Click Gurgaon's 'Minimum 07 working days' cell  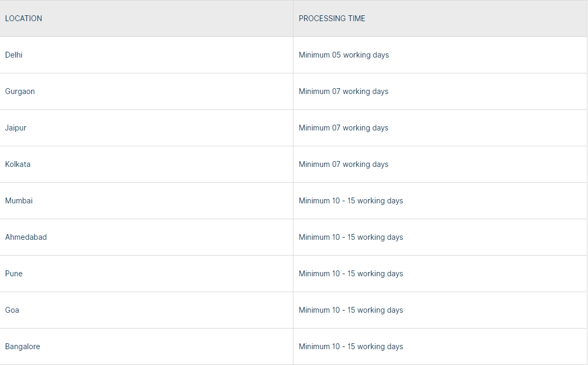(440, 91)
